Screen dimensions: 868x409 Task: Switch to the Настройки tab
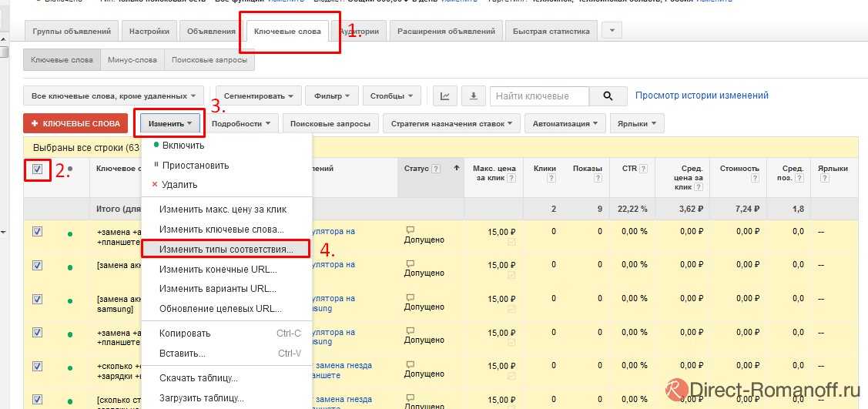149,31
